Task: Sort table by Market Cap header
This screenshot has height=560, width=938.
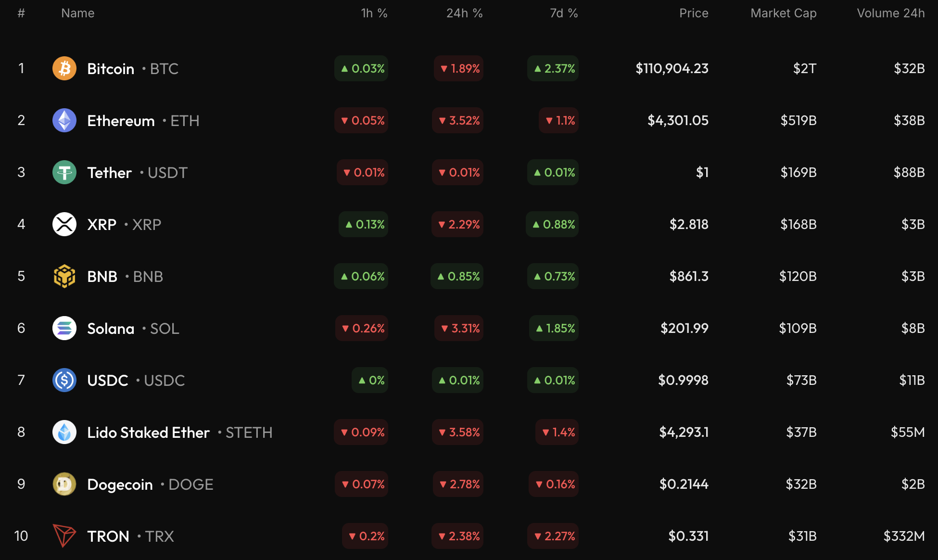Action: [783, 13]
